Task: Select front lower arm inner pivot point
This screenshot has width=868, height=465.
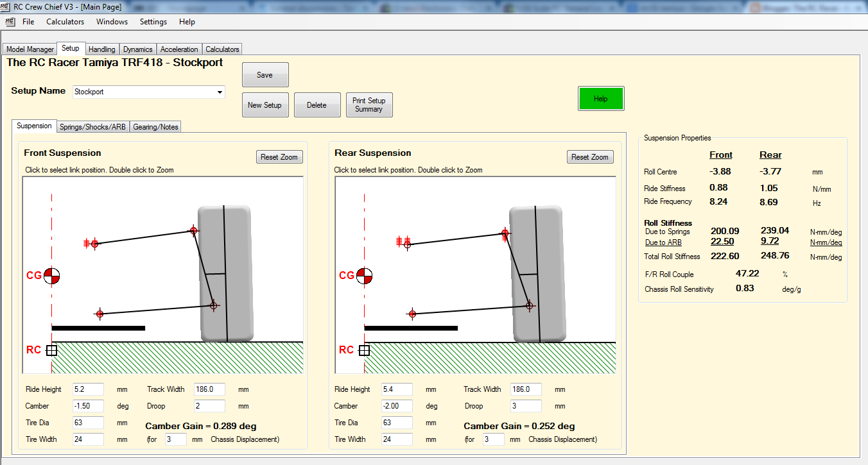Action: [100, 314]
